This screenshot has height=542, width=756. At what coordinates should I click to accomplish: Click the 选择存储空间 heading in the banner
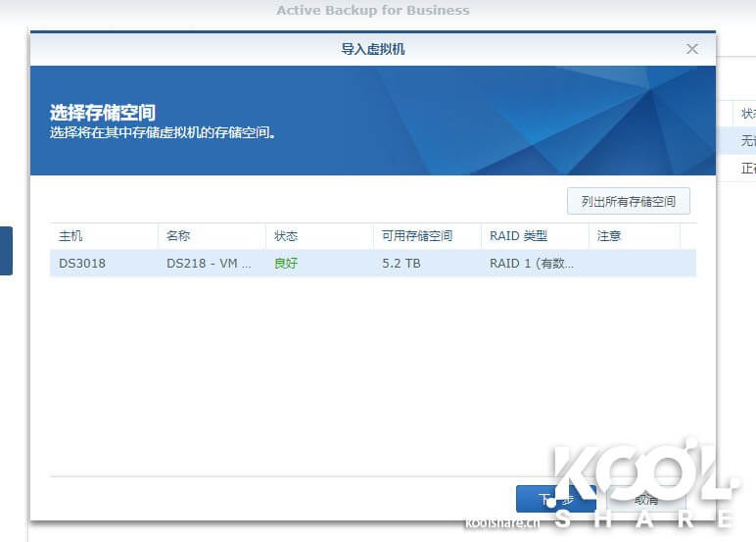coord(103,113)
